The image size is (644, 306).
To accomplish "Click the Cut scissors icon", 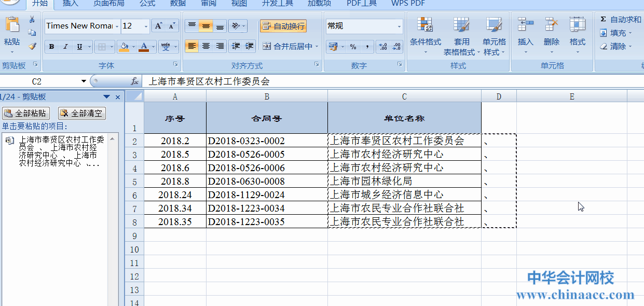I will click(x=32, y=19).
